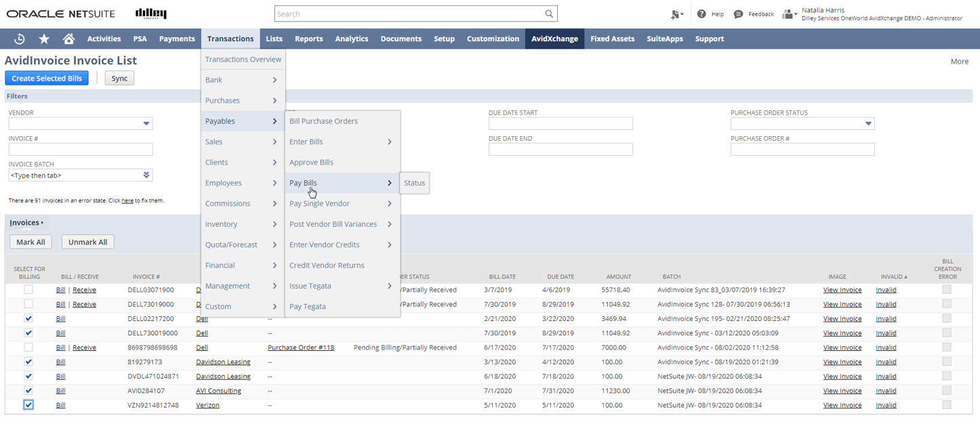
Task: Select Transactions Overview from the menu
Action: (243, 60)
